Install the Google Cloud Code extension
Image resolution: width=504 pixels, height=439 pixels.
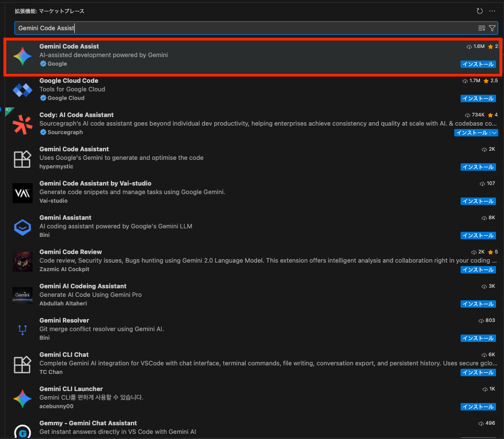pos(478,99)
